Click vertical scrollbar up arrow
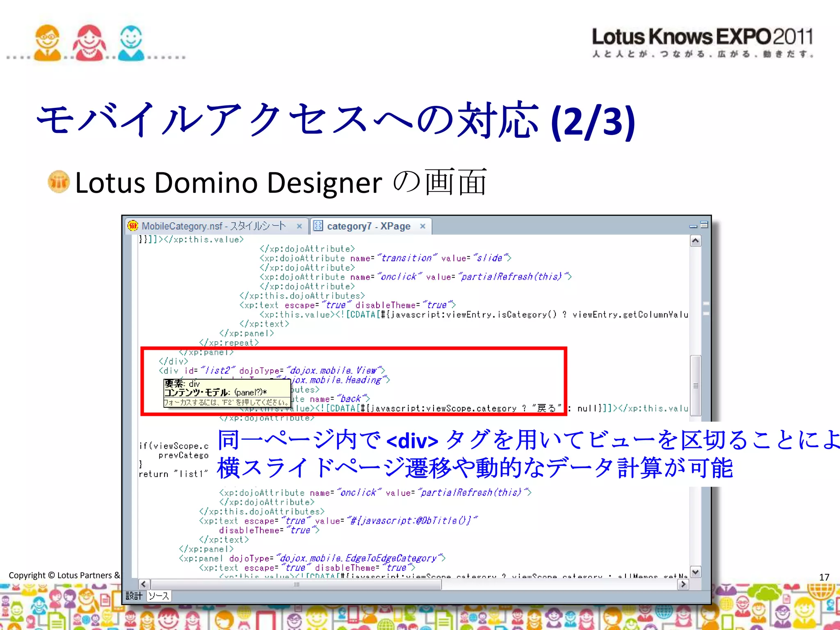The width and height of the screenshot is (840, 630). coord(695,241)
